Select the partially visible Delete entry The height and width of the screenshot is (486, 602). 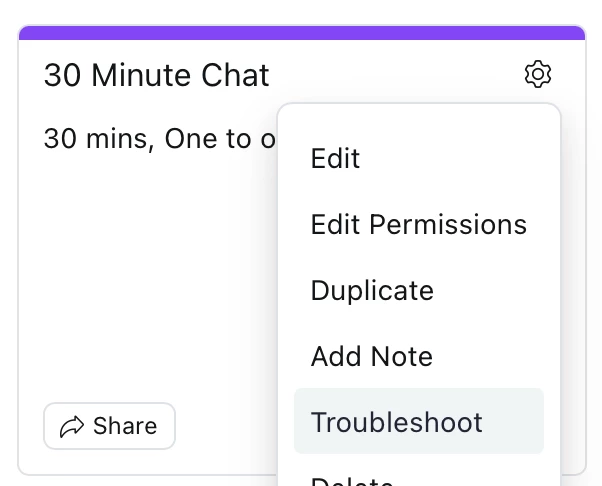419,480
